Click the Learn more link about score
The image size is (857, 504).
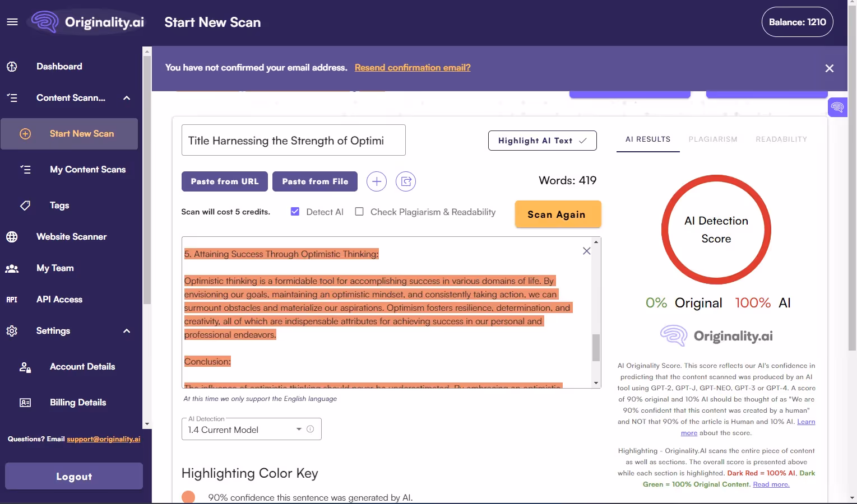pos(806,422)
